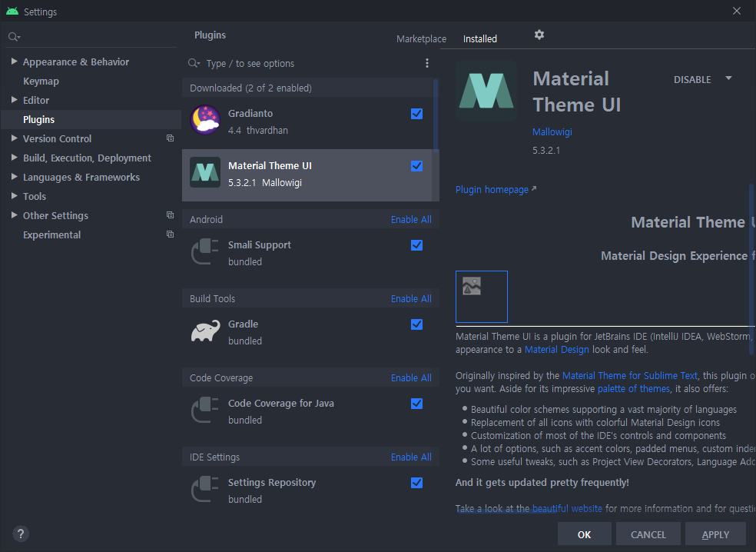The width and height of the screenshot is (756, 552).
Task: Toggle the Settings Repository checkbox
Action: [416, 483]
